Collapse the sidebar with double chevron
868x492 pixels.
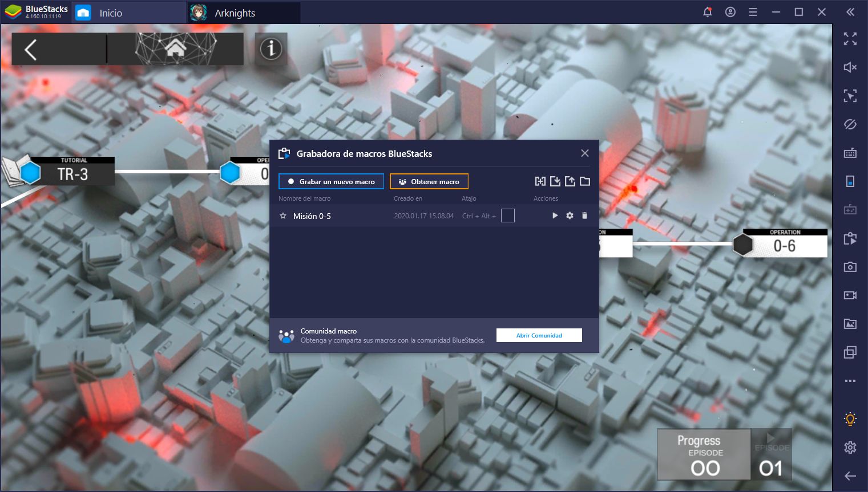[x=850, y=12]
